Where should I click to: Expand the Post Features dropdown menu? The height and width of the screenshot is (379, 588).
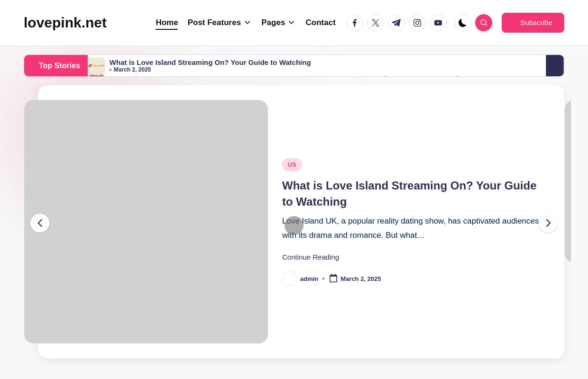pos(219,23)
